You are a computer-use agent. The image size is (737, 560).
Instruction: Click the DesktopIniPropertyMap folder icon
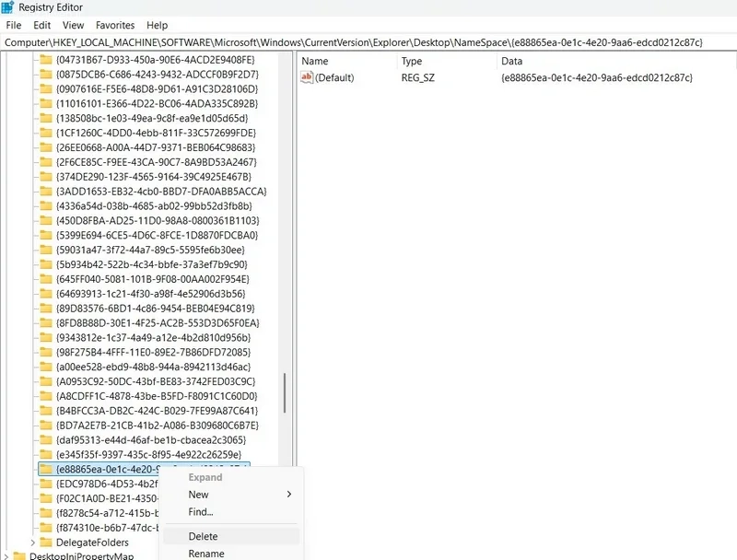[19, 556]
